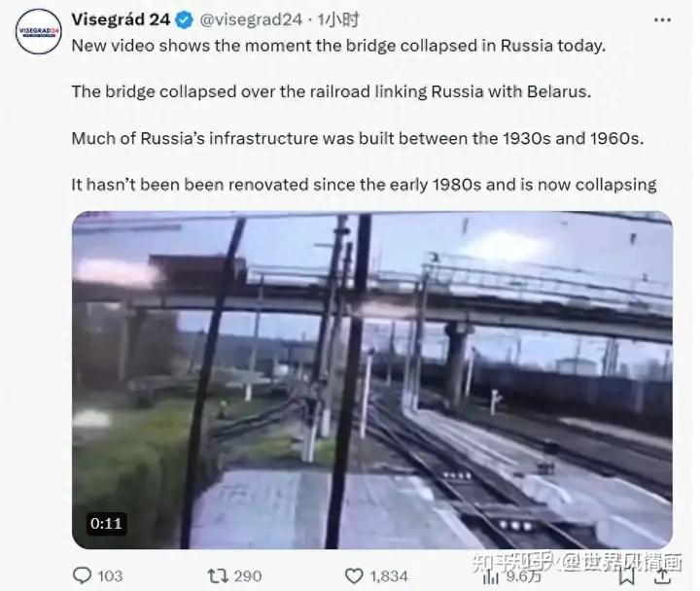The image size is (700, 591).
Task: Click the 290 retweets count
Action: [x=248, y=575]
